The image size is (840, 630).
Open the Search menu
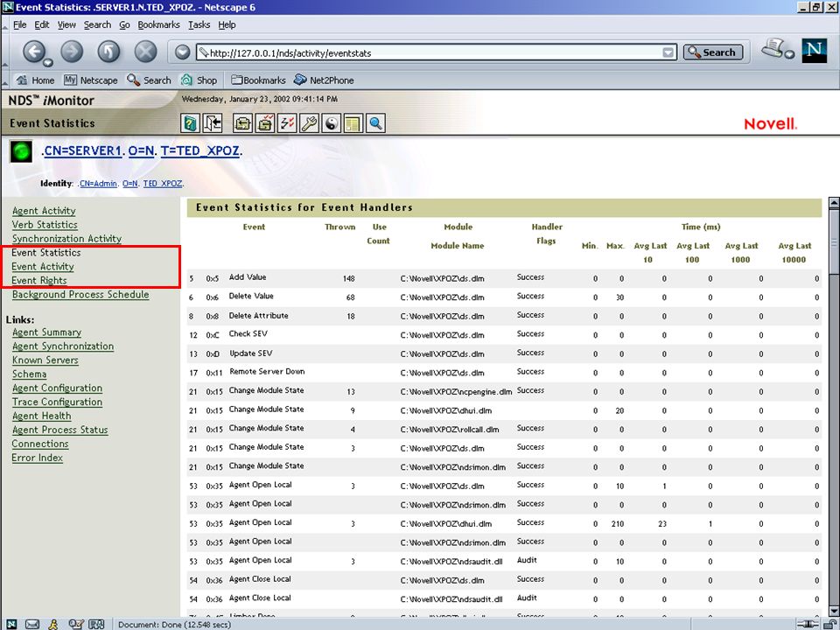(97, 24)
